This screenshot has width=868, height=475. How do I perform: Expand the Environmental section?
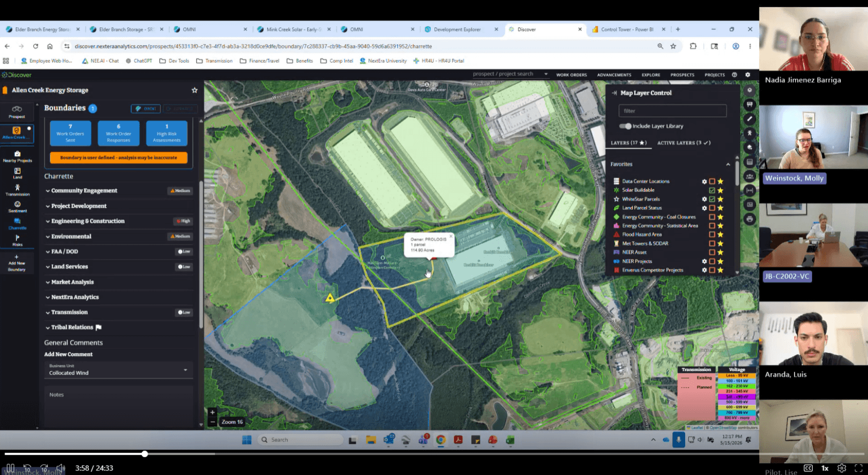[x=119, y=236]
